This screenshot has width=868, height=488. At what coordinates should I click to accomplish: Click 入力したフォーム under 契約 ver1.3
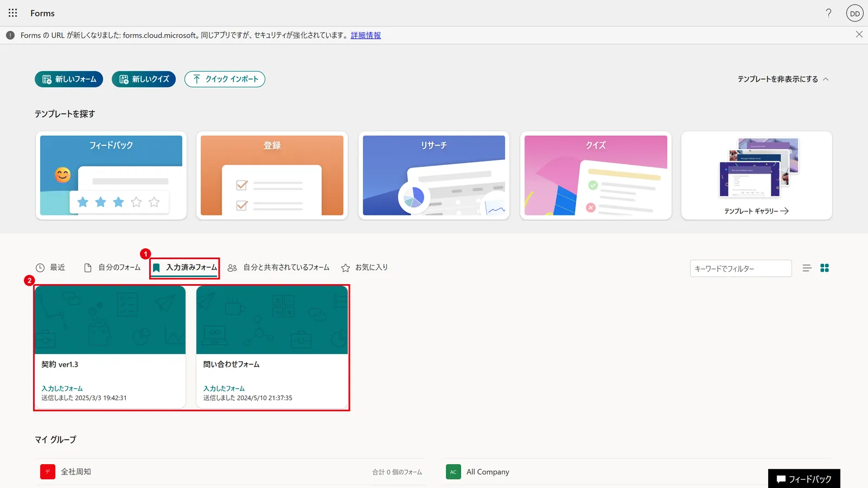(62, 389)
